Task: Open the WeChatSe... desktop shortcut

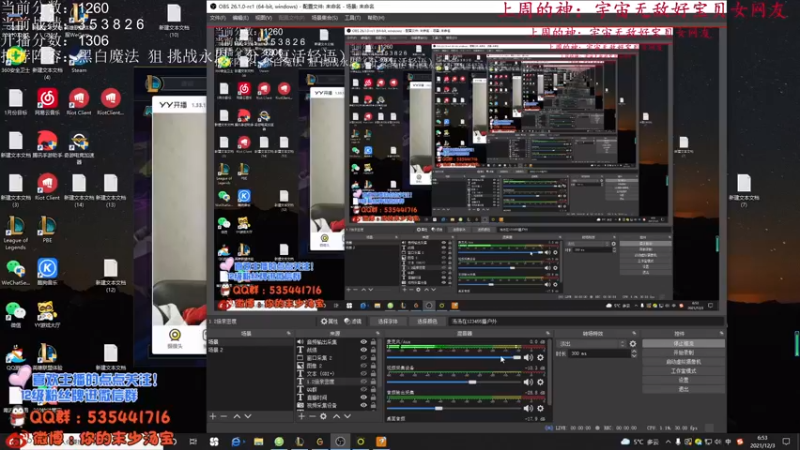Action: [x=15, y=271]
